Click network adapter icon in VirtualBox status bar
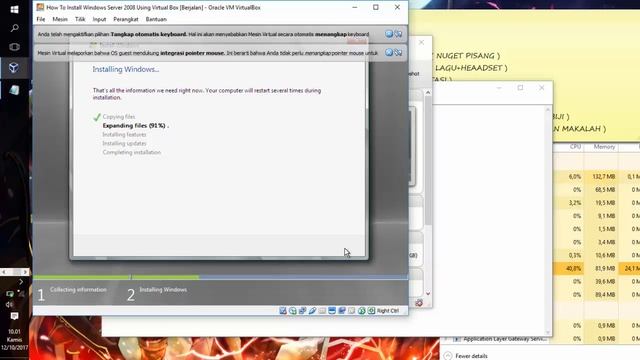Viewport: 640px width, 360px height. pyautogui.click(x=302, y=311)
